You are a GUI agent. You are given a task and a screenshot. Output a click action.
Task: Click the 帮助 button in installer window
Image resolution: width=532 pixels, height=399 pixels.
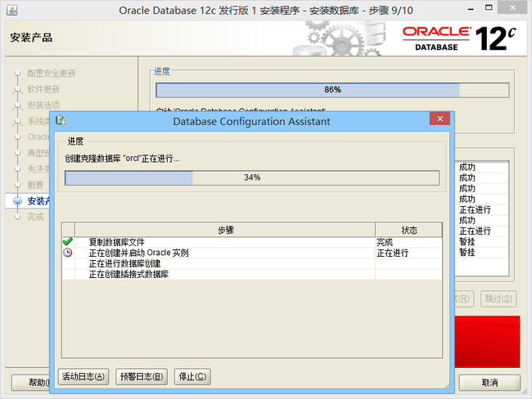tap(31, 383)
